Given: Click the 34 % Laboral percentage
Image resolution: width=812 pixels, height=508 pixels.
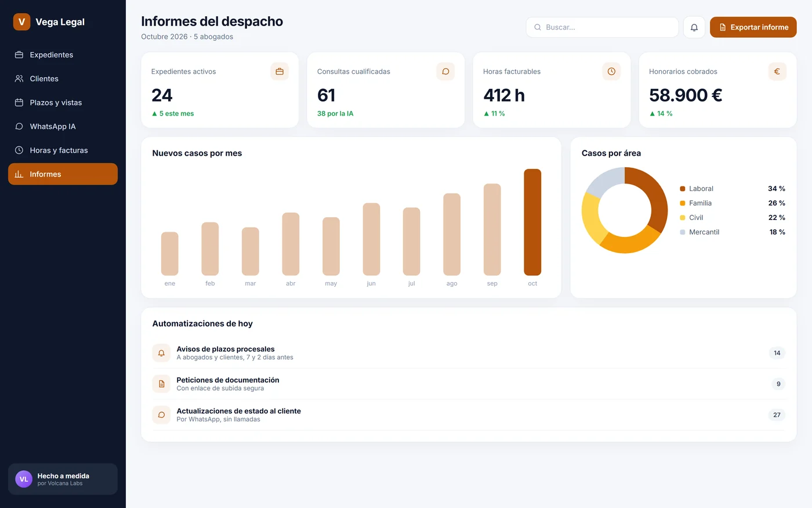Looking at the screenshot, I should pos(777,189).
